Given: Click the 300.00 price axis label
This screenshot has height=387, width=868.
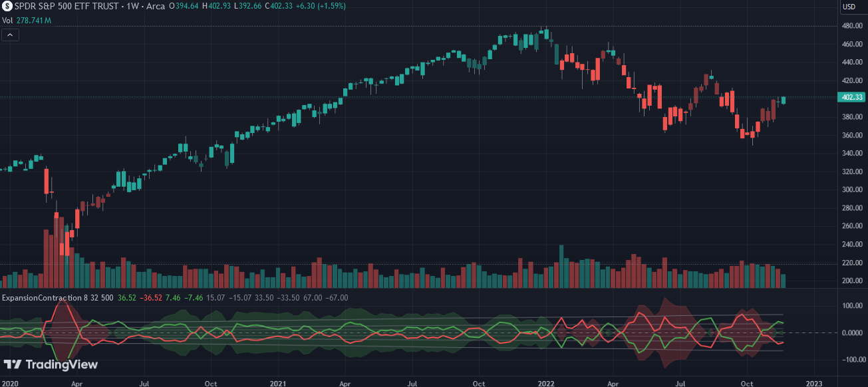Looking at the screenshot, I should 852,190.
